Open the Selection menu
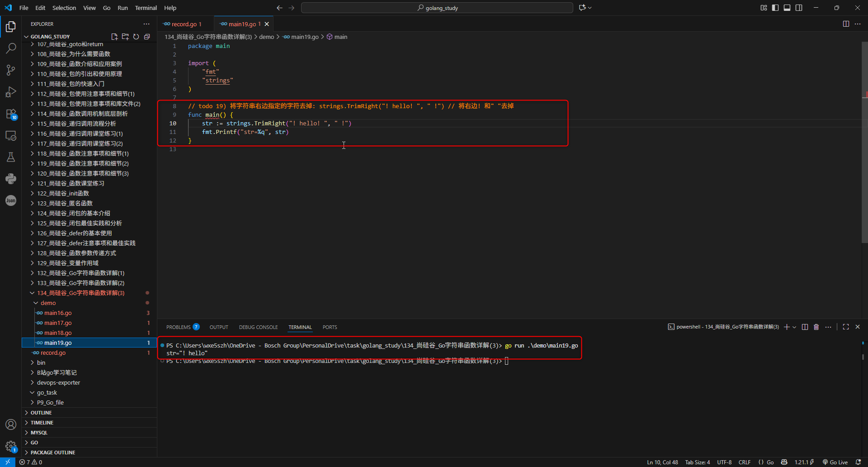 tap(64, 8)
